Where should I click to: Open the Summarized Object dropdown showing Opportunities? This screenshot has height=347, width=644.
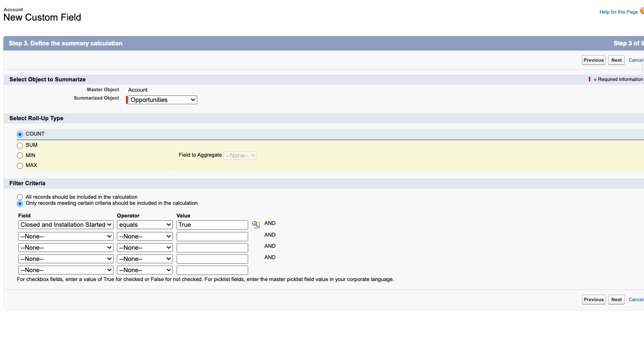(x=163, y=100)
